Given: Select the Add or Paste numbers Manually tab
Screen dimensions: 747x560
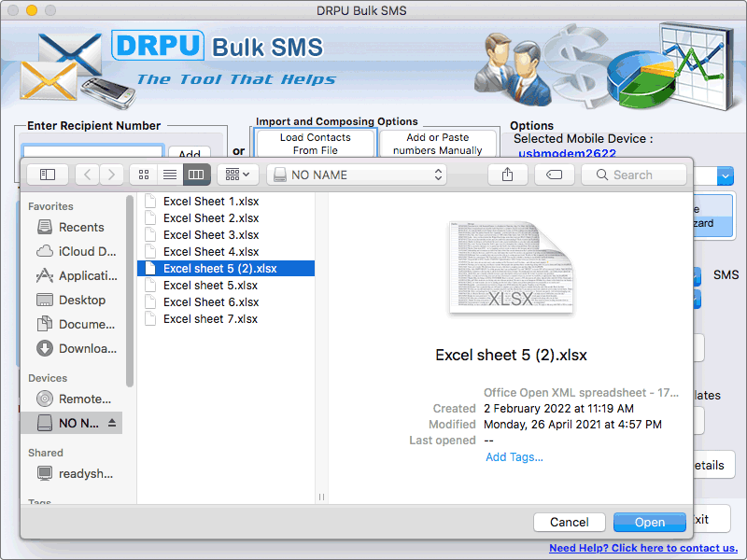Looking at the screenshot, I should coord(438,142).
